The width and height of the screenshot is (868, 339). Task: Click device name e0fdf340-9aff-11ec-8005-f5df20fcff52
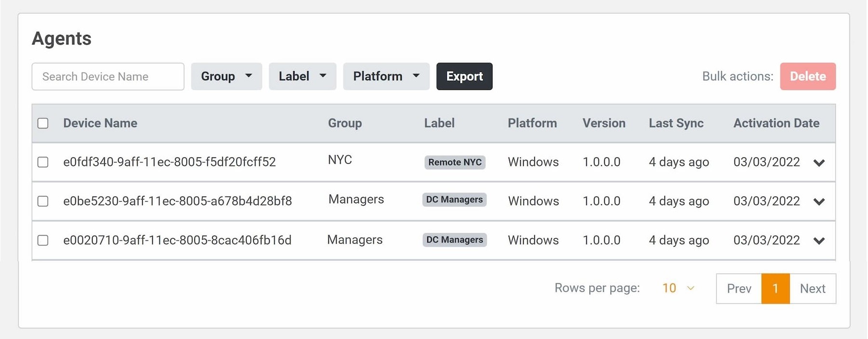[x=169, y=162]
